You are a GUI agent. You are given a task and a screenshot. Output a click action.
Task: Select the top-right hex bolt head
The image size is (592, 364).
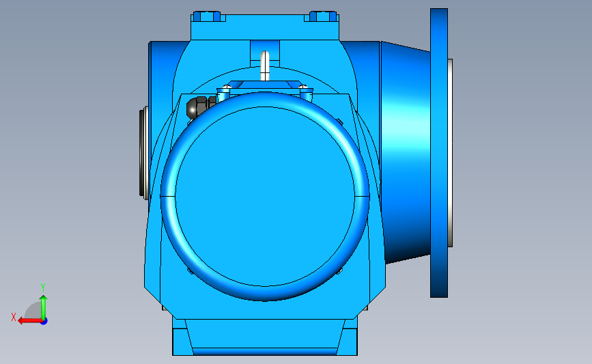coord(323,16)
